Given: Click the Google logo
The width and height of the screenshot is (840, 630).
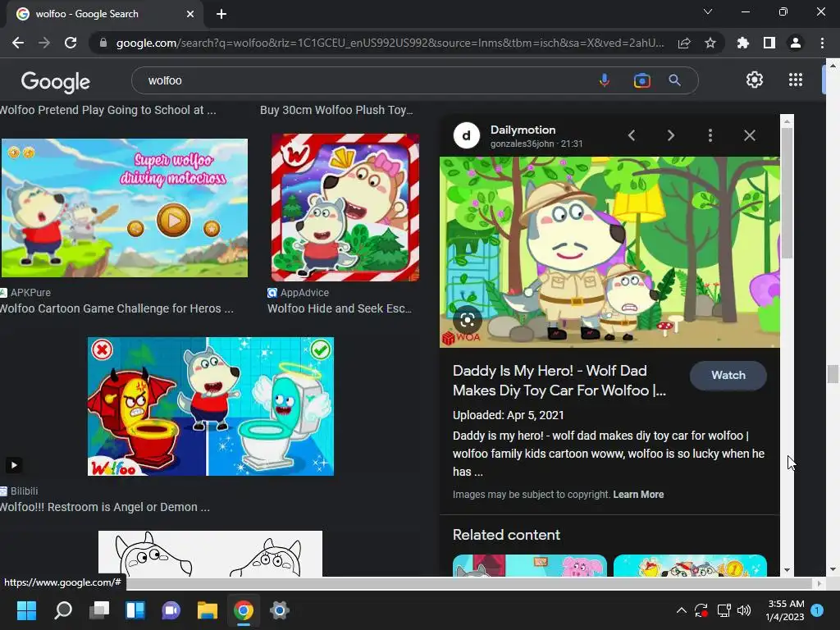Looking at the screenshot, I should pos(56,82).
